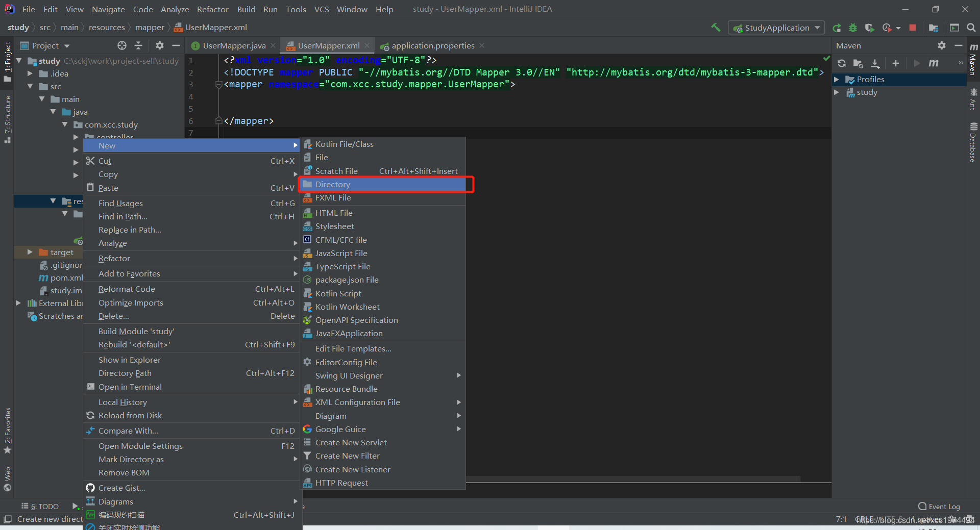Switch to the application.properties tab
Viewport: 980px width, 530px height.
pyautogui.click(x=432, y=45)
